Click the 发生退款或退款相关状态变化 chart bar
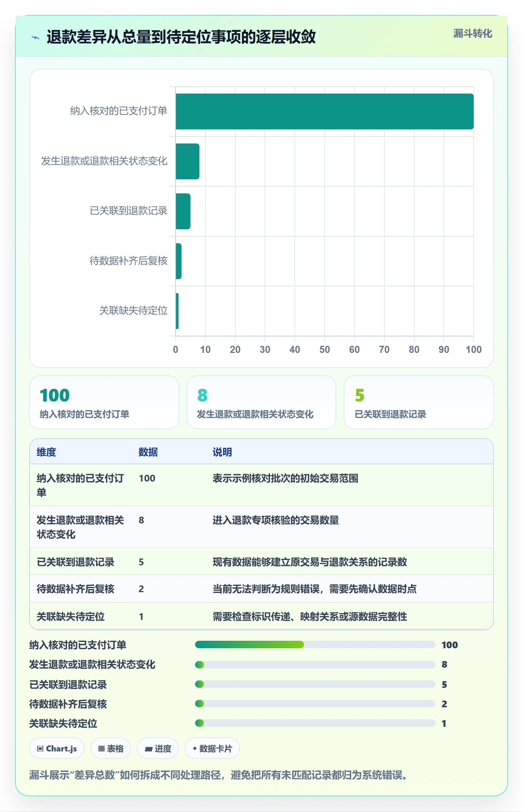Viewport: 523px width, 812px height. click(x=188, y=162)
